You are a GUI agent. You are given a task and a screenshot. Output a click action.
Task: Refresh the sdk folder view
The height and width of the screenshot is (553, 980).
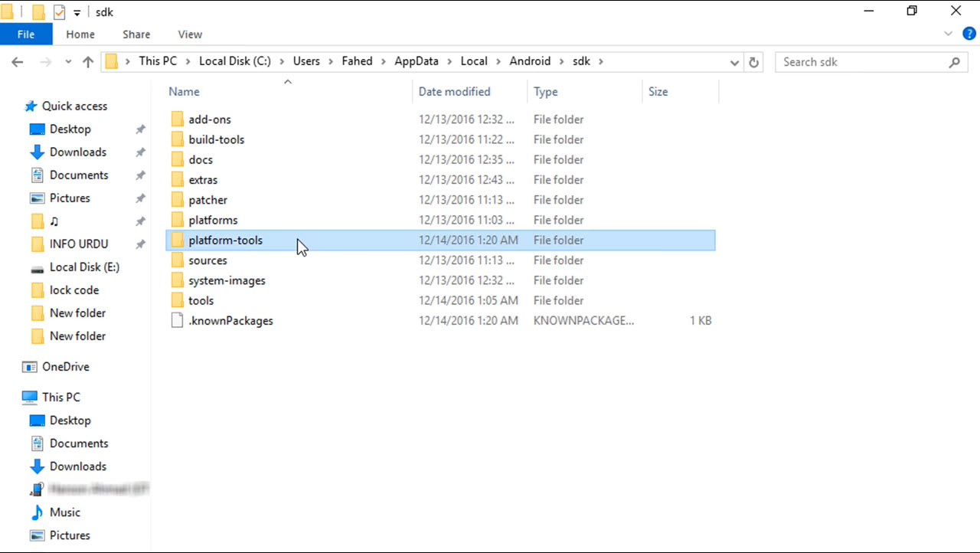[x=753, y=62]
